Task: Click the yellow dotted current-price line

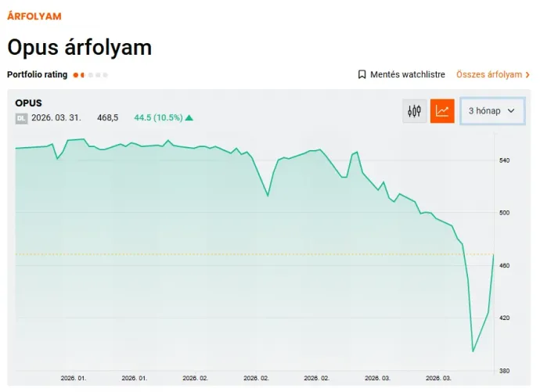Action: pyautogui.click(x=235, y=254)
